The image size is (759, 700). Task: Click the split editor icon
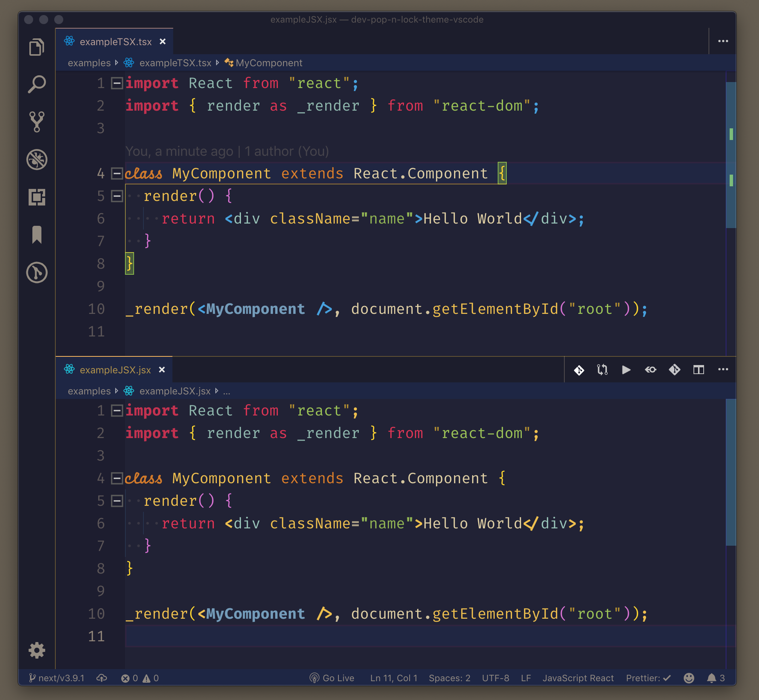(x=698, y=369)
